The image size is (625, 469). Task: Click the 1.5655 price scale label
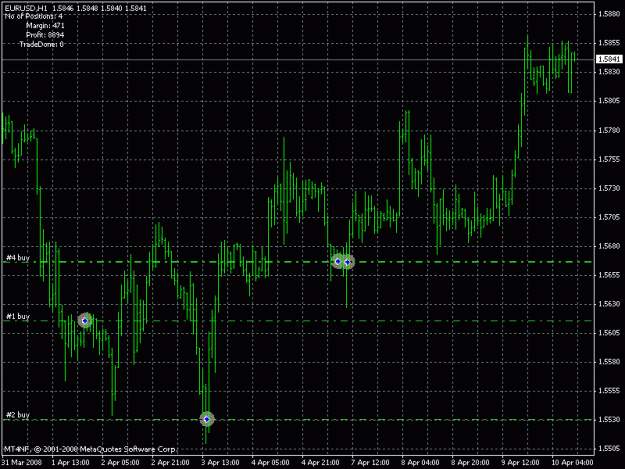pyautogui.click(x=609, y=275)
